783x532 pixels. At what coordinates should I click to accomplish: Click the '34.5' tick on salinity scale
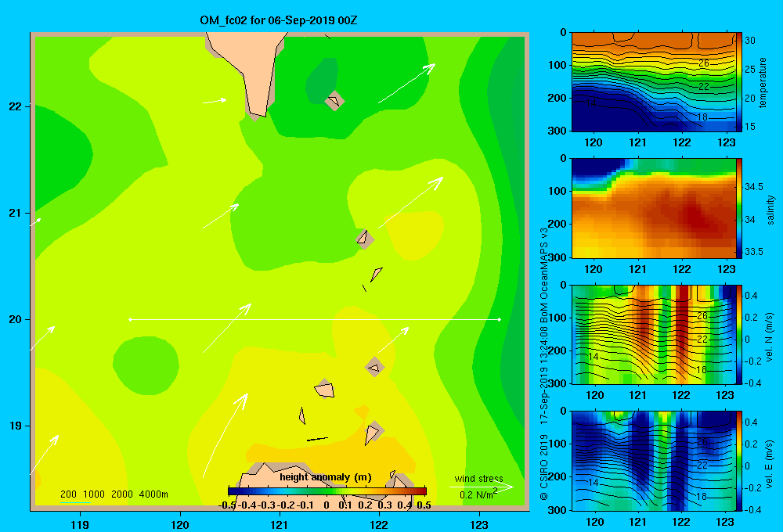tap(753, 187)
